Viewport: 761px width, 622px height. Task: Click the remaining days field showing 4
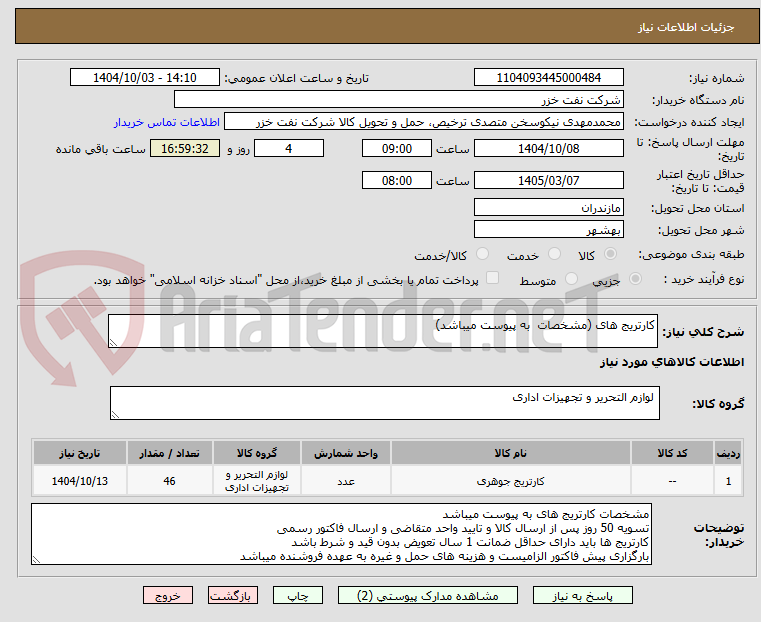[x=289, y=148]
